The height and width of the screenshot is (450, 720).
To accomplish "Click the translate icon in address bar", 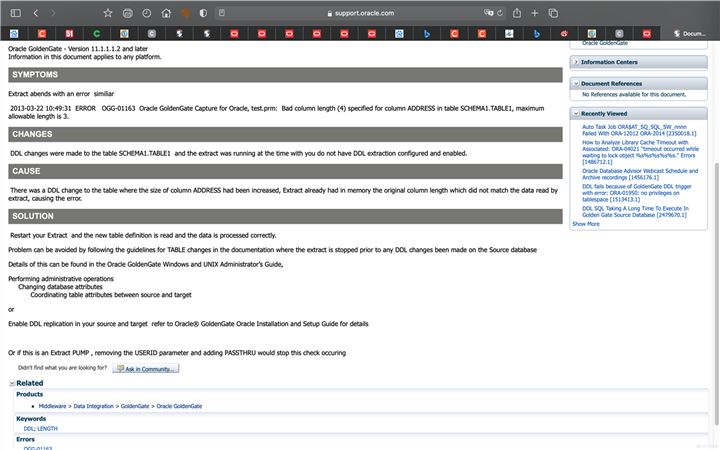I will 489,13.
